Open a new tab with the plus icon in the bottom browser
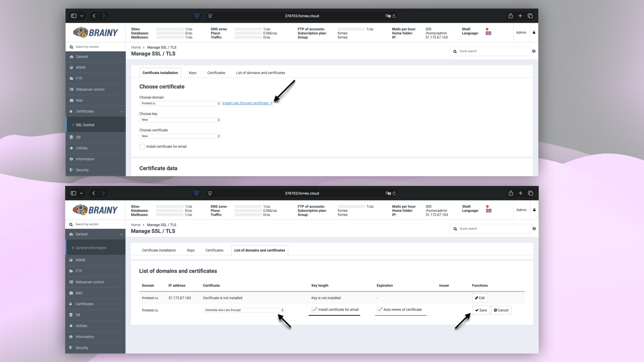The image size is (644, 362). coord(521,193)
